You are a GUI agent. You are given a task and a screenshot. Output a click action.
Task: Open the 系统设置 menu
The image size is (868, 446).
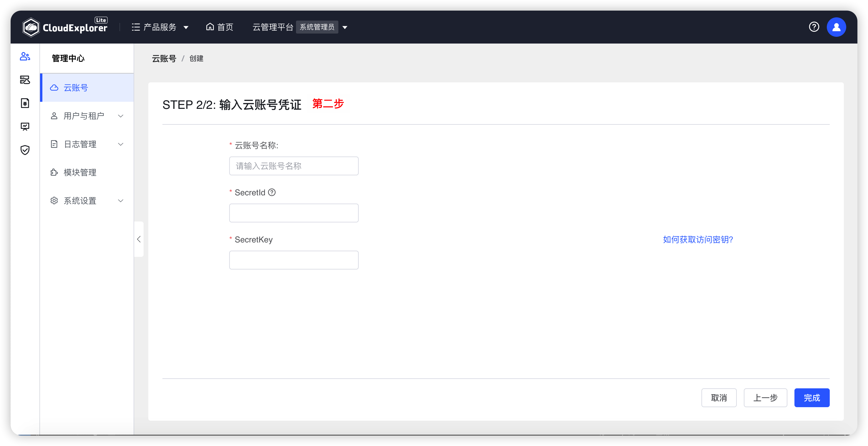coord(87,201)
